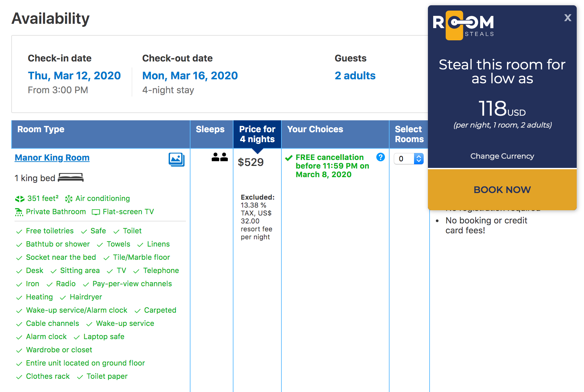Open the Manor King Room photo gallery icon

(177, 159)
